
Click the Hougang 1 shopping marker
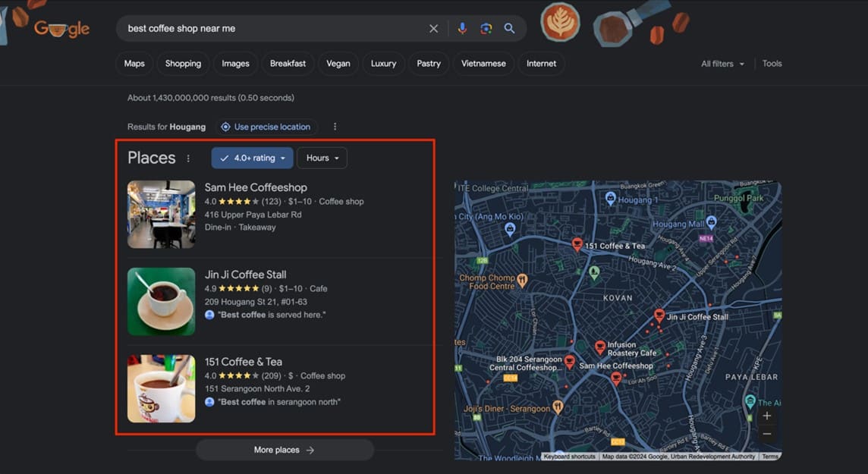point(610,198)
